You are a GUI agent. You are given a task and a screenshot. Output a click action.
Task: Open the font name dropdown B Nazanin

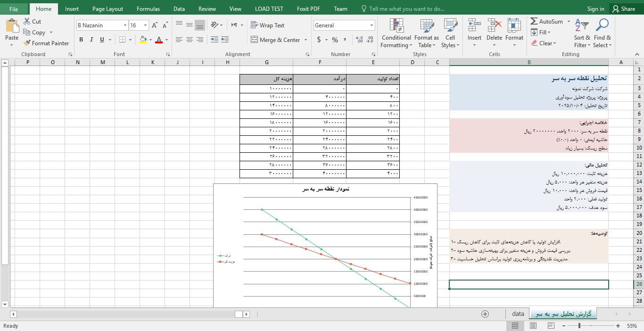click(x=125, y=25)
